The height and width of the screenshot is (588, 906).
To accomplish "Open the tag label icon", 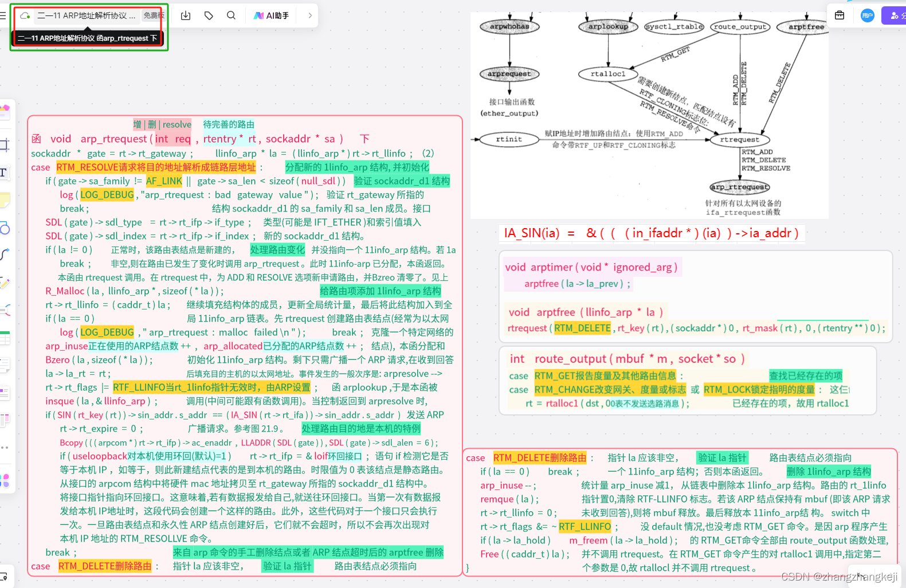I will click(209, 15).
